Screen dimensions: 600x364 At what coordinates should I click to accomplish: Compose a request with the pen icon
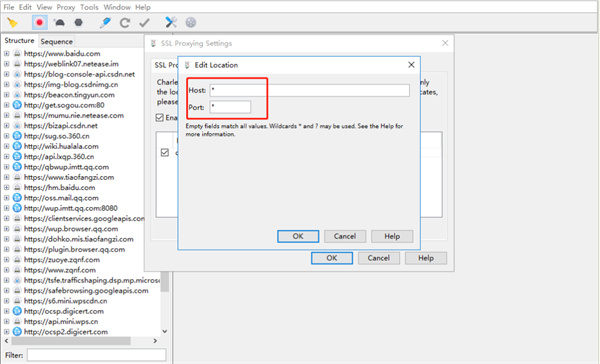(x=105, y=23)
